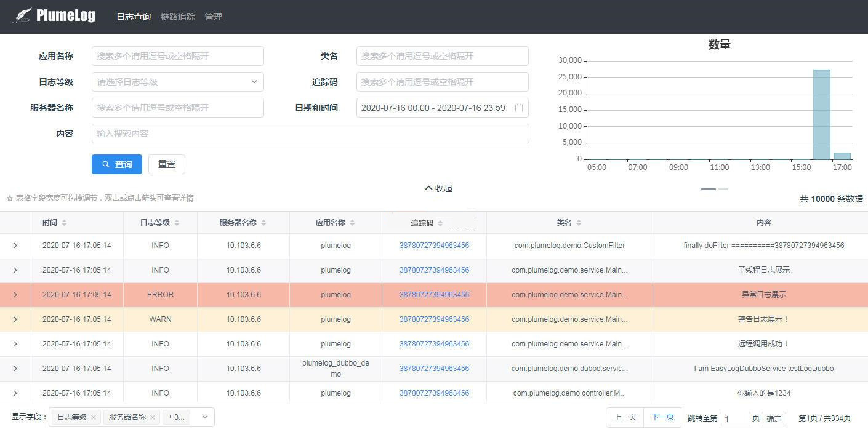Open the calendar icon in 日期和时间 field
Screen dimensions: 868x432
[x=519, y=108]
